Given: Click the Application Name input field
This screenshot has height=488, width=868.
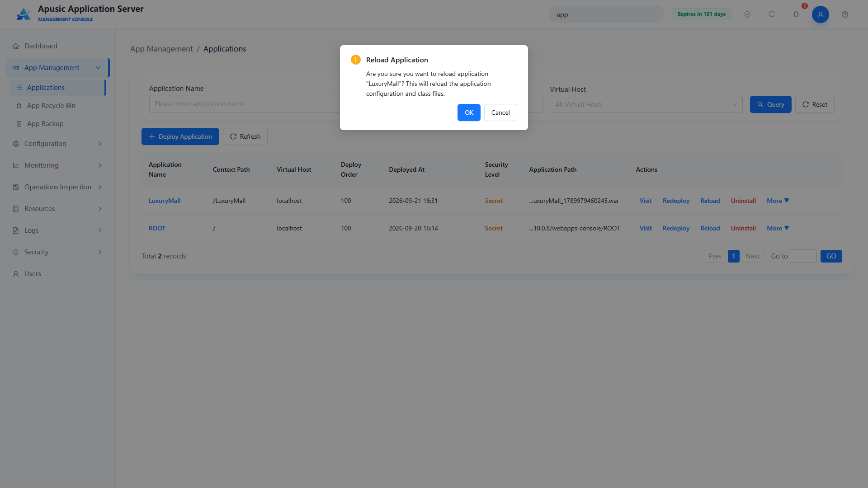Looking at the screenshot, I should [x=245, y=104].
